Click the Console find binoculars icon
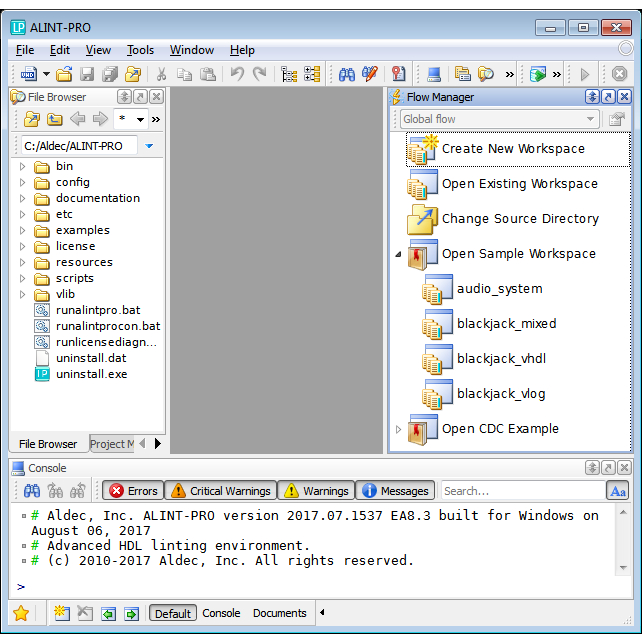The height and width of the screenshot is (642, 642). click(32, 491)
